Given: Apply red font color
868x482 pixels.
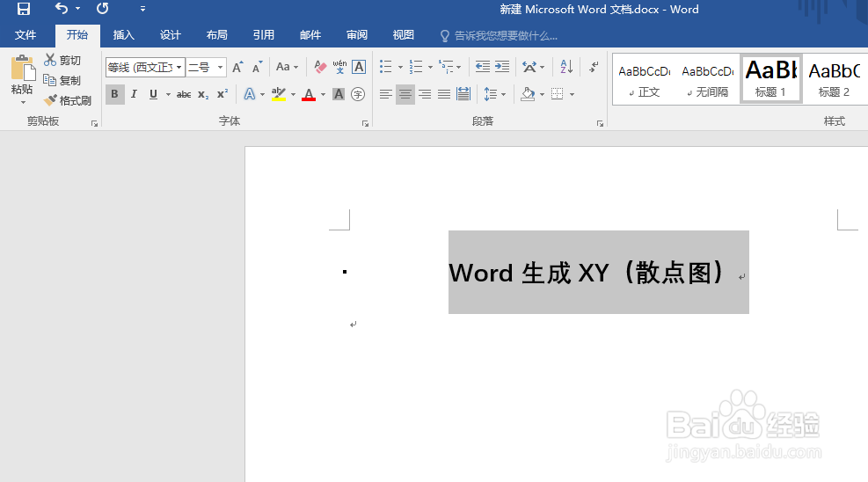Looking at the screenshot, I should coord(309,95).
